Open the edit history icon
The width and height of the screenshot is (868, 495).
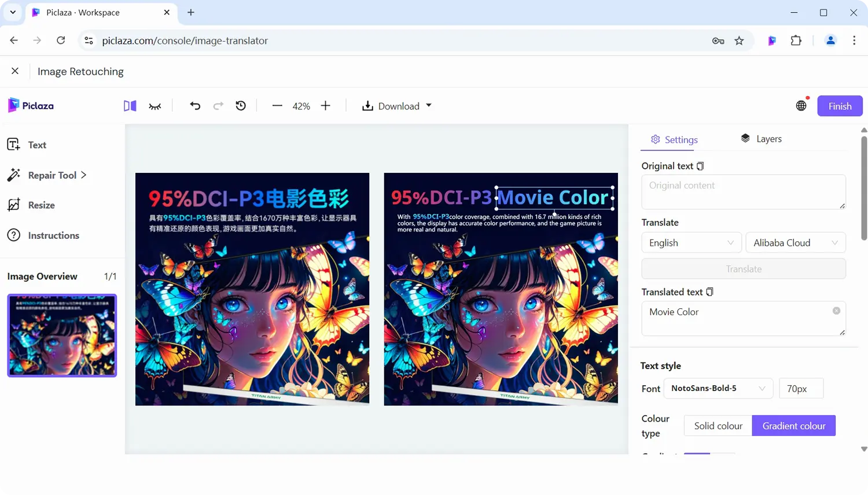coord(241,106)
